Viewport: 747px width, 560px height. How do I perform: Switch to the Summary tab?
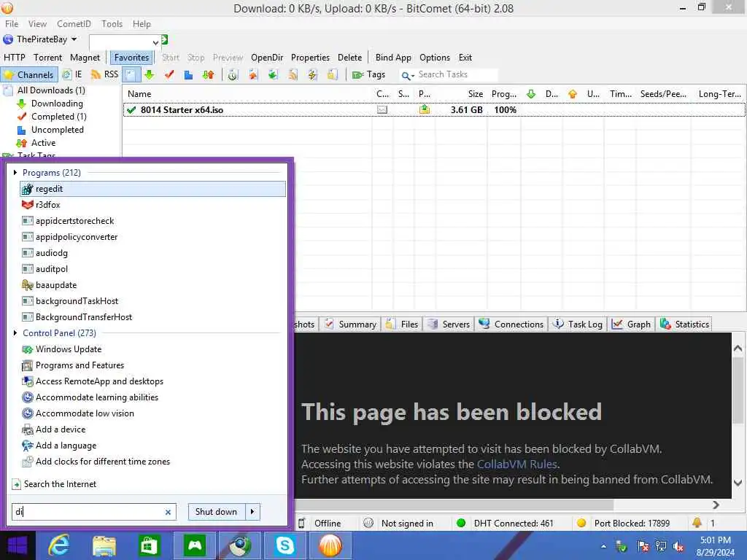coord(351,324)
